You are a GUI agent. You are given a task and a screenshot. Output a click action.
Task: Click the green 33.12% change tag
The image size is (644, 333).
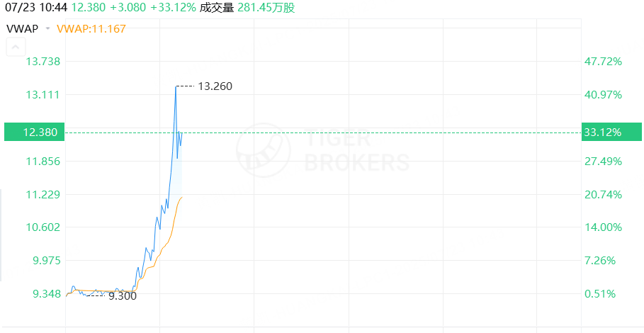(611, 132)
